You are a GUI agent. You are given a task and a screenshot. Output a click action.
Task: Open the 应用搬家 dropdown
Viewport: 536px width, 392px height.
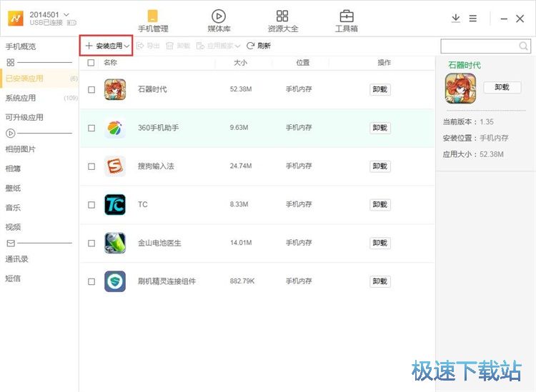click(237, 46)
